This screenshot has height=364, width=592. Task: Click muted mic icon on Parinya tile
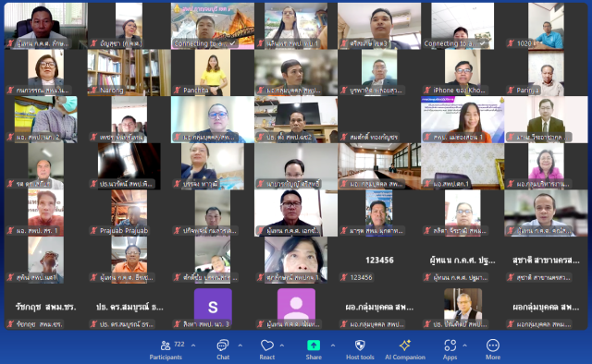tap(511, 91)
